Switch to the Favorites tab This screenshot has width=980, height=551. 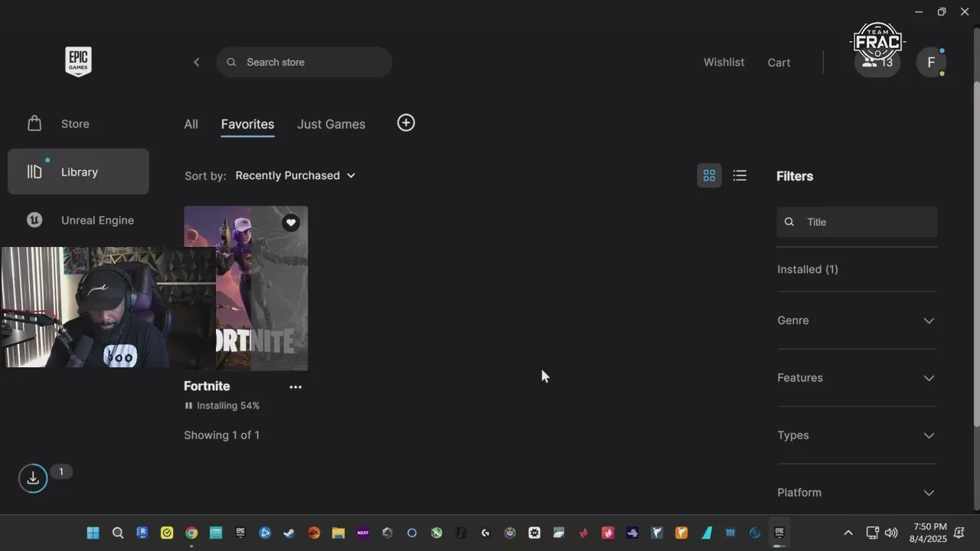pos(247,124)
